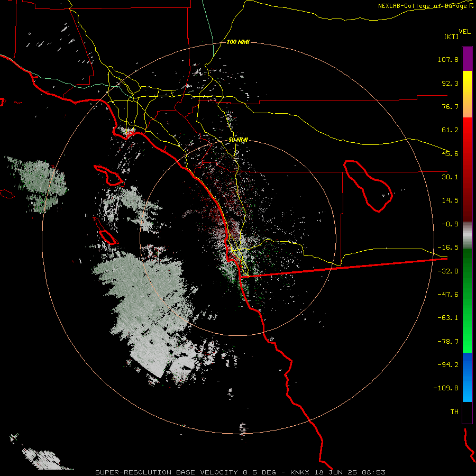This screenshot has height=476, width=476.
Task: Click the [KT] units label
Action: coord(452,36)
